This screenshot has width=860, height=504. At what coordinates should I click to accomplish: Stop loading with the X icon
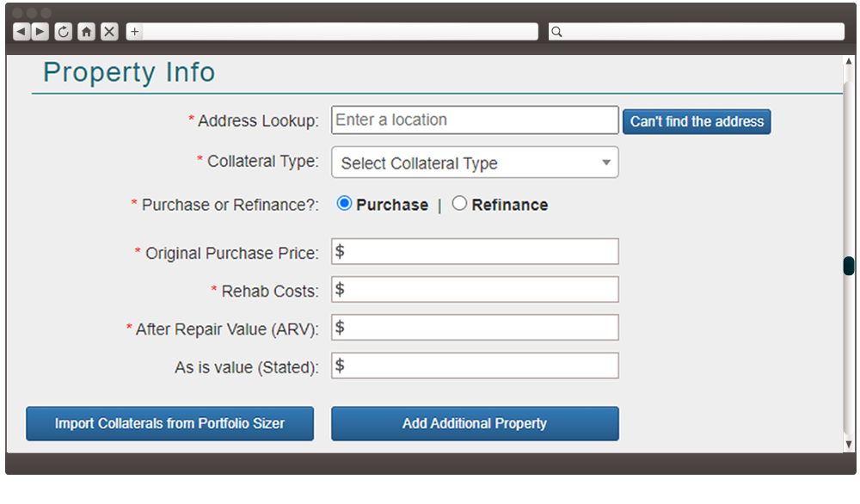pos(110,32)
